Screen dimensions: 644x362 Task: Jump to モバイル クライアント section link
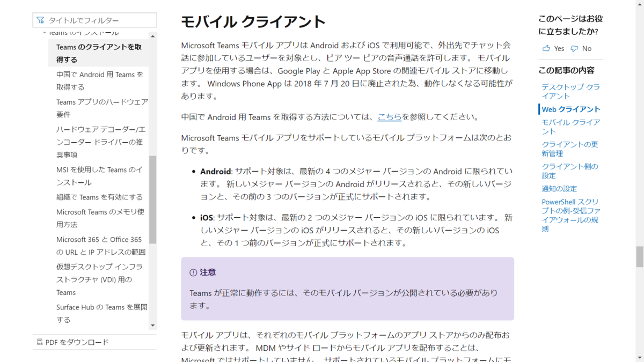570,127
